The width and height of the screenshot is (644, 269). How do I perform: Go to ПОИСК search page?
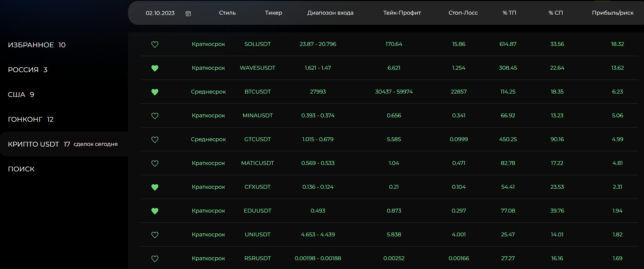[21, 169]
